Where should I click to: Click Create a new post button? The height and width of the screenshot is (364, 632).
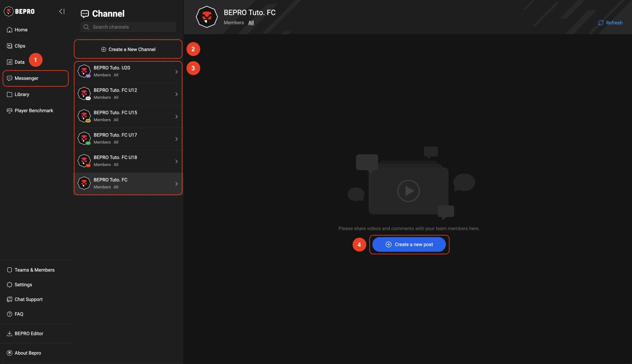(409, 244)
